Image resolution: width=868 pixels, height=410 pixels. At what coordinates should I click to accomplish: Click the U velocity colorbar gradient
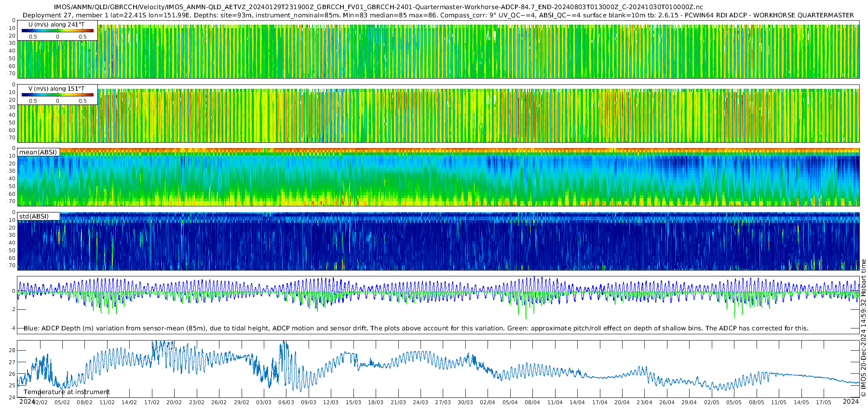(57, 31)
